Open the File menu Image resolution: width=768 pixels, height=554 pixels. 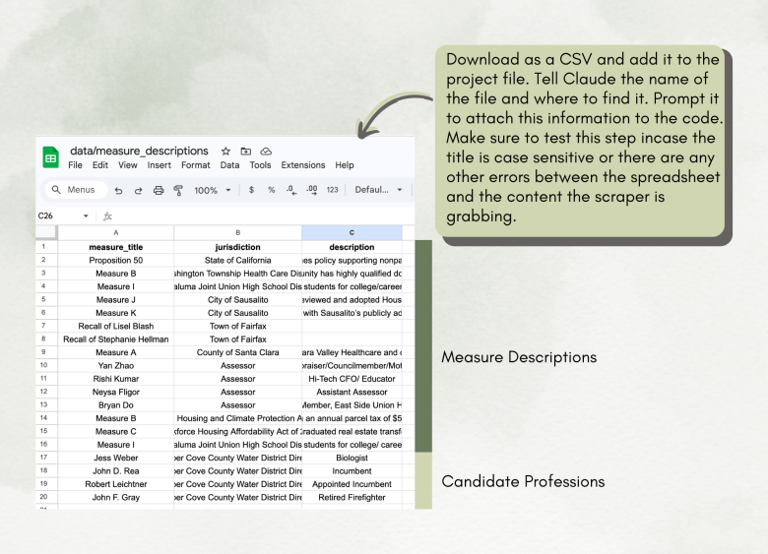tap(75, 165)
